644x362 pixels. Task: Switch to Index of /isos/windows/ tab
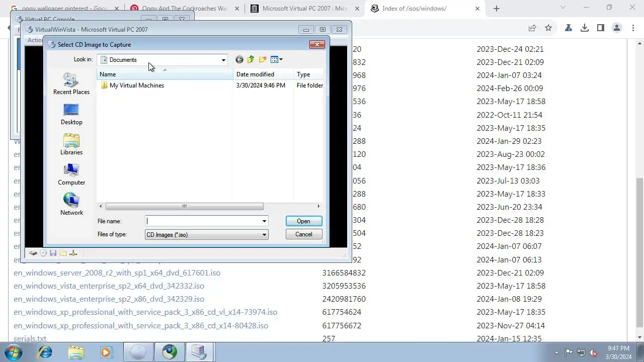coord(426,9)
